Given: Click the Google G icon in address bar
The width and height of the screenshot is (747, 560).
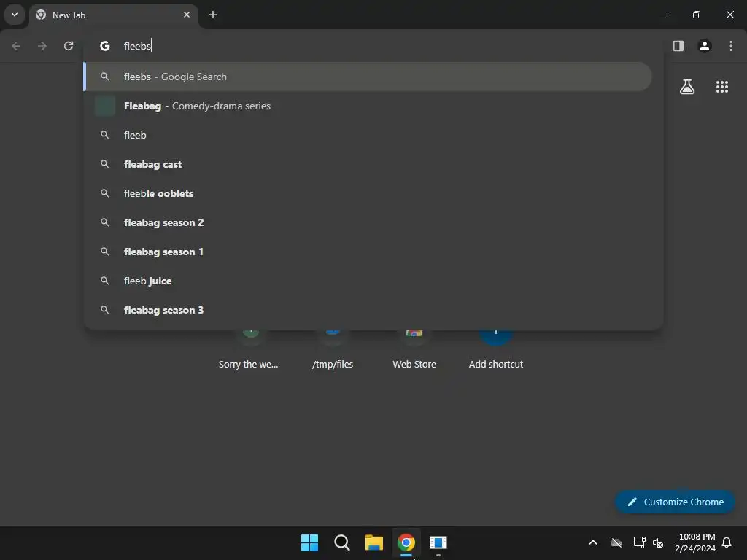Looking at the screenshot, I should [x=105, y=46].
